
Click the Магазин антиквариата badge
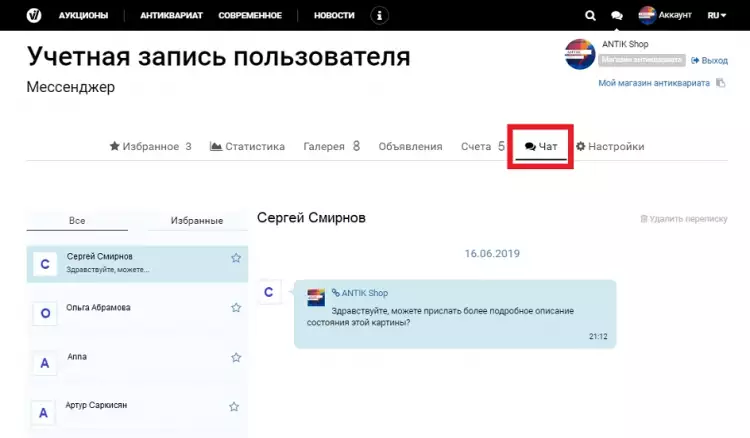(x=641, y=60)
